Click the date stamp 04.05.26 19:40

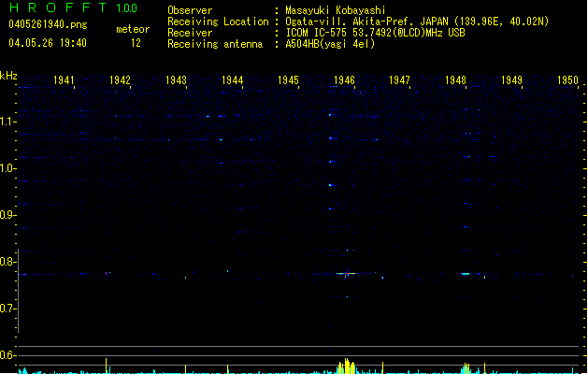pyautogui.click(x=47, y=43)
